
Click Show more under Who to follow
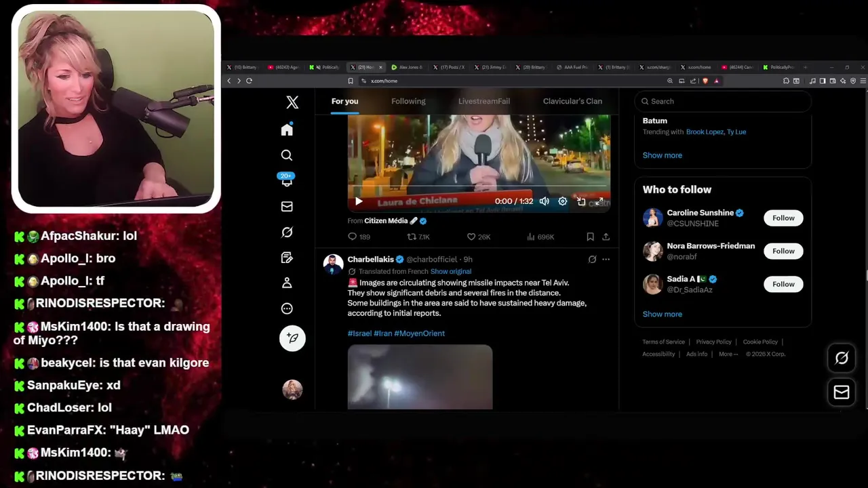[x=663, y=314]
